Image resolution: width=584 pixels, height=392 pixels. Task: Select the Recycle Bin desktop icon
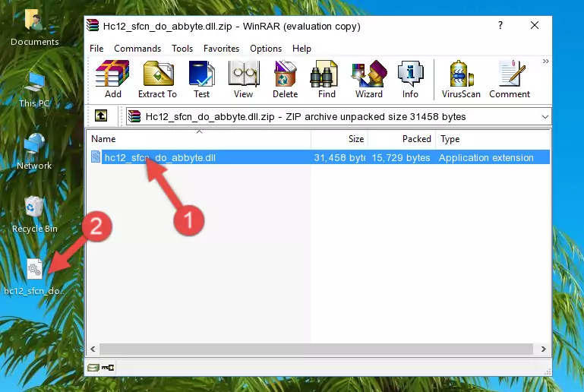point(34,215)
